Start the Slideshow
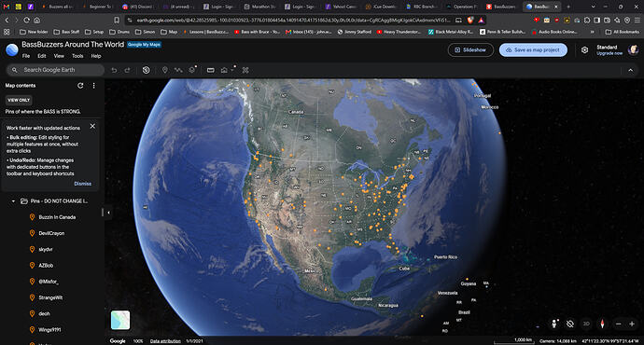This screenshot has height=345, width=644. 470,50
